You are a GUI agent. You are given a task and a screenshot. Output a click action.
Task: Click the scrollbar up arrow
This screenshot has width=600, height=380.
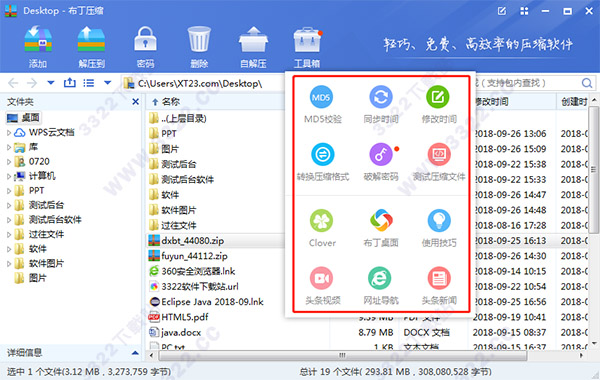(594, 100)
